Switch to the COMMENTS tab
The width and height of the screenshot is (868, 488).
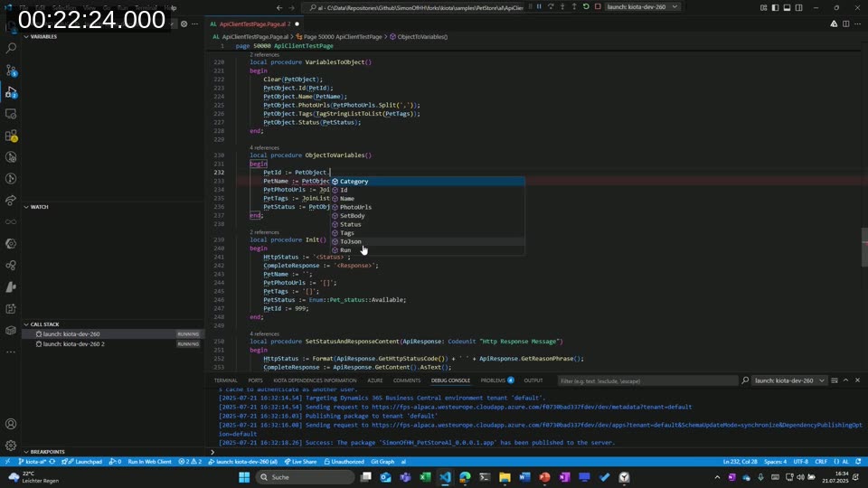407,380
